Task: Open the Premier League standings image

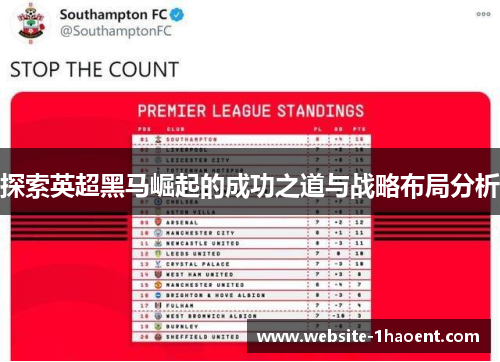Action: click(x=251, y=227)
